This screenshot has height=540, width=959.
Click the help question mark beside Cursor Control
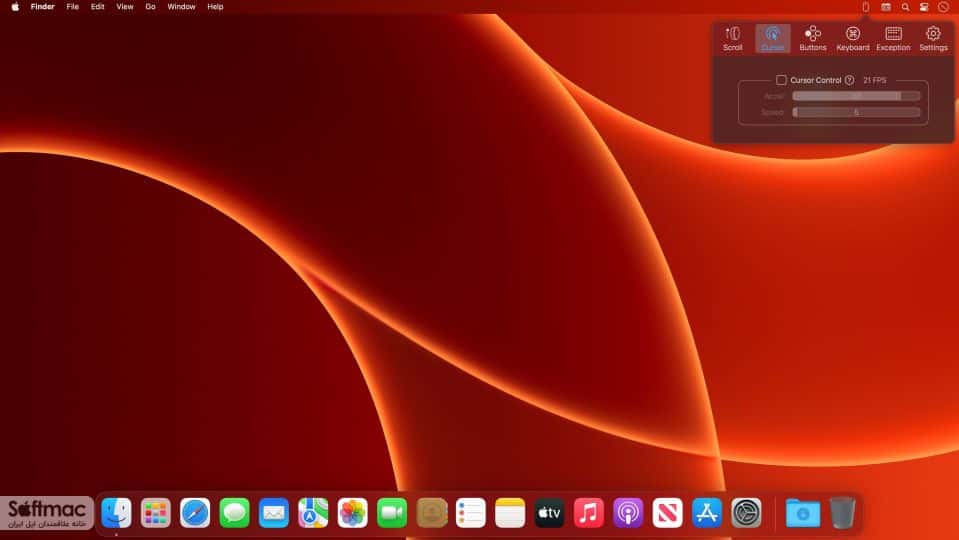tap(850, 80)
